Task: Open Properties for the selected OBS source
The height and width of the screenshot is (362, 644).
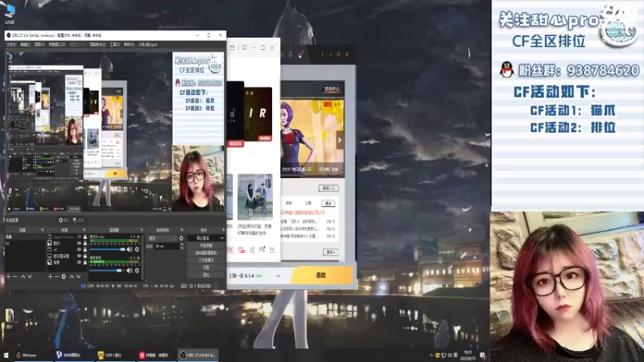Action: [x=64, y=220]
